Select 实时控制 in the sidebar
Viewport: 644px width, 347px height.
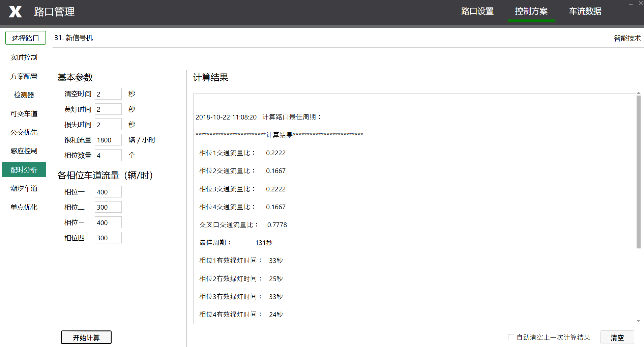24,57
